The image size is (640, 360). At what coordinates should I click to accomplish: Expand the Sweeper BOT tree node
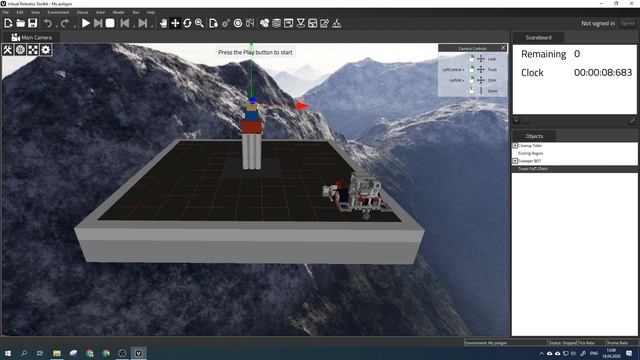tap(515, 161)
